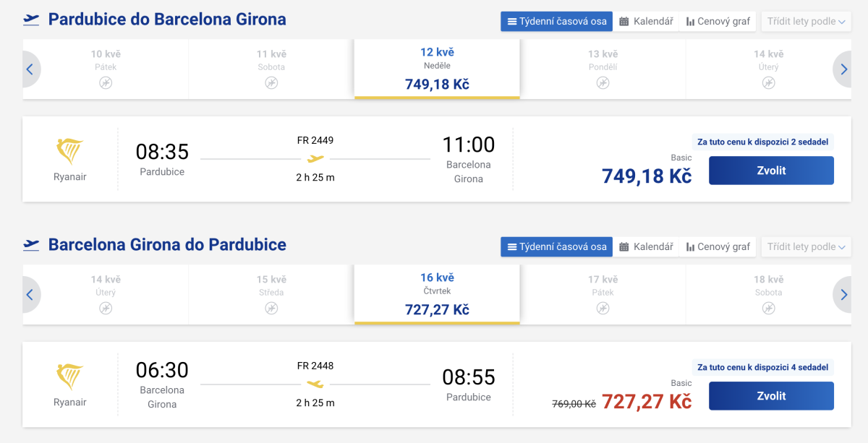The image size is (868, 443).
Task: Select return Týdenní časová osa view
Action: tap(556, 247)
